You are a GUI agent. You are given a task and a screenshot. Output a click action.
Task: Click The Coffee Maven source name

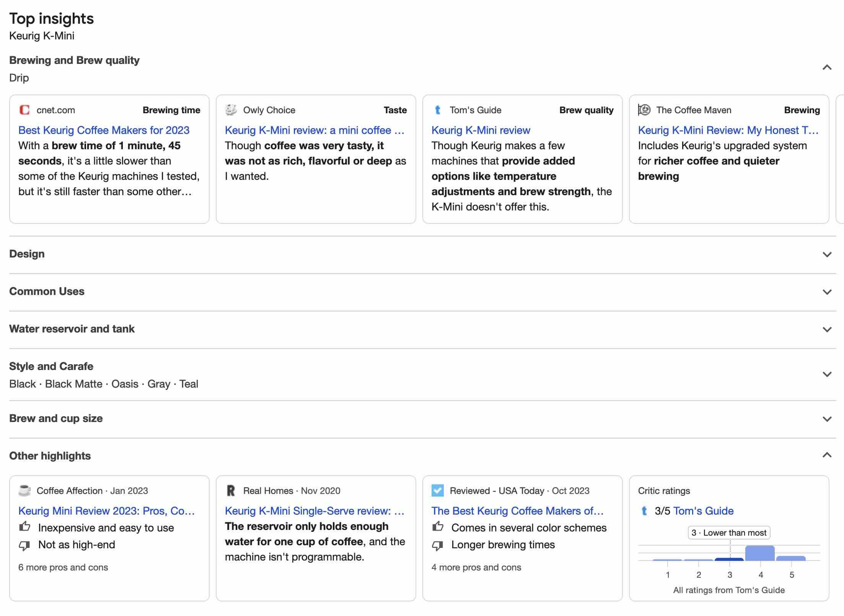click(x=694, y=110)
